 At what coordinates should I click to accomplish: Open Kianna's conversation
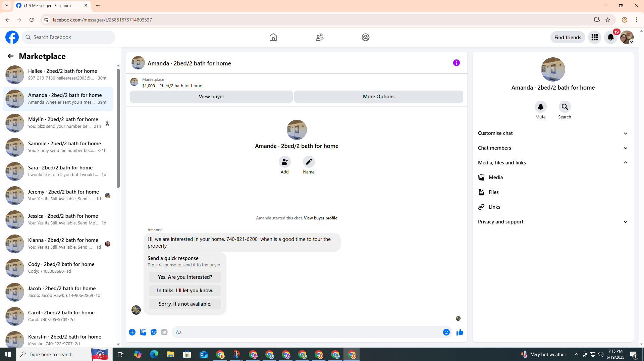coord(58,244)
